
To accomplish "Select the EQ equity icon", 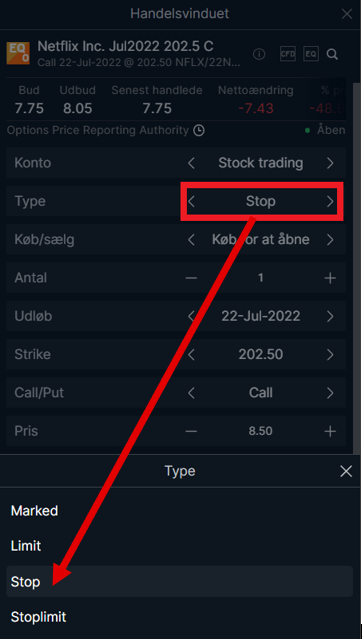I will click(311, 54).
